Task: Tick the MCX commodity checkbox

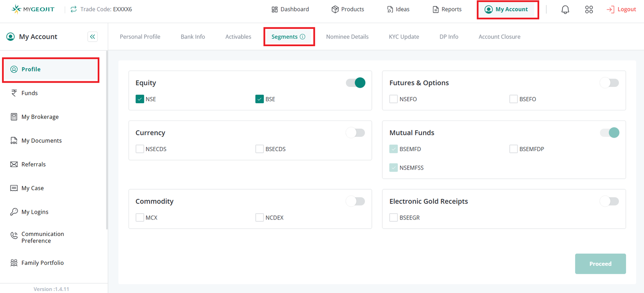Action: pyautogui.click(x=140, y=217)
